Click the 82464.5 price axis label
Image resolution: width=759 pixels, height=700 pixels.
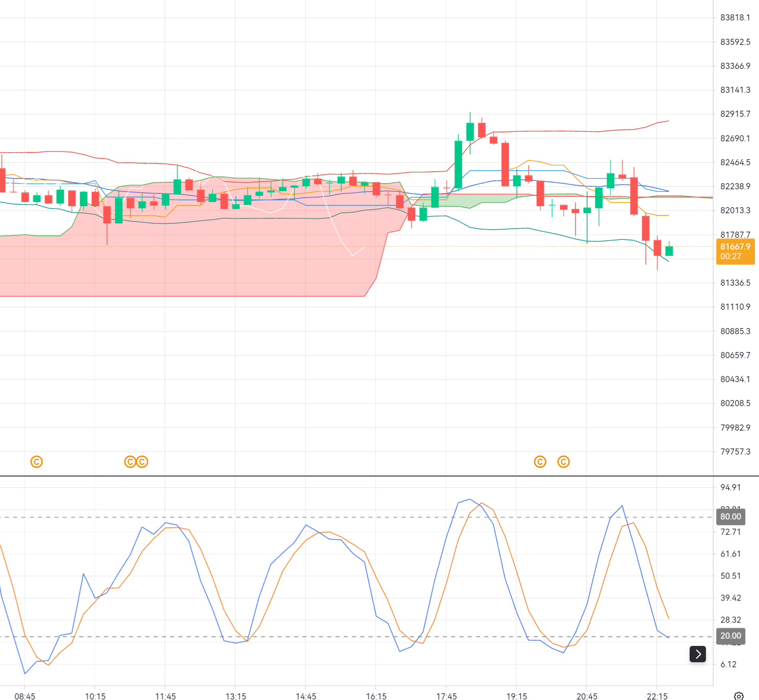(735, 162)
